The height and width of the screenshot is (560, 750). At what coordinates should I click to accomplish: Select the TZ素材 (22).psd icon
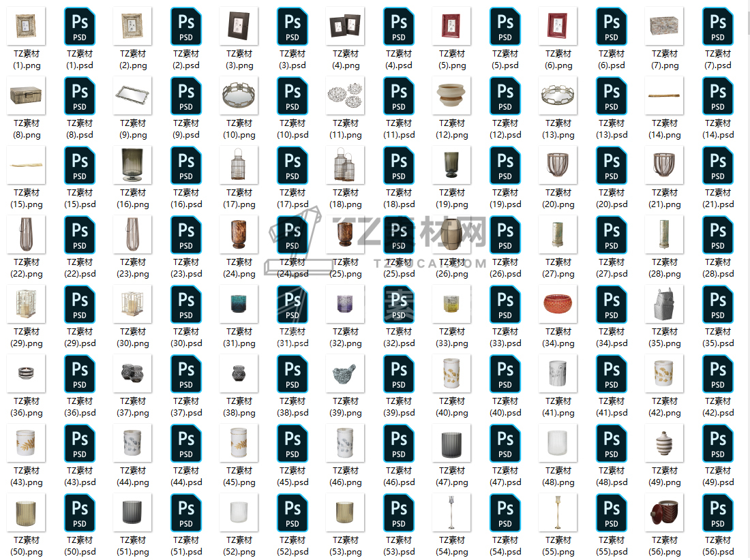click(80, 234)
